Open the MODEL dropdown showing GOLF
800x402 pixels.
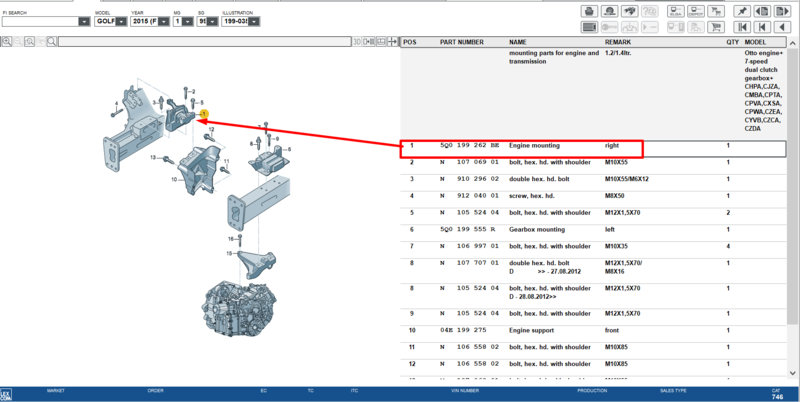[121, 21]
